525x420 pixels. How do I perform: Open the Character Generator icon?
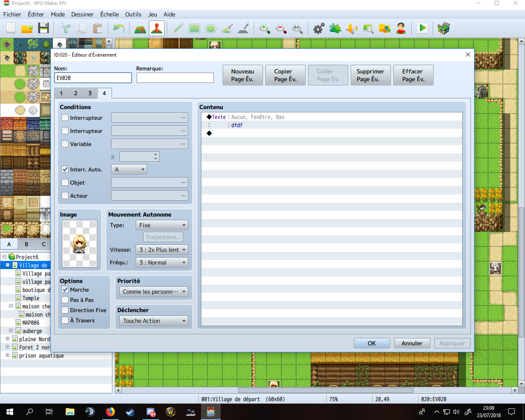[401, 28]
